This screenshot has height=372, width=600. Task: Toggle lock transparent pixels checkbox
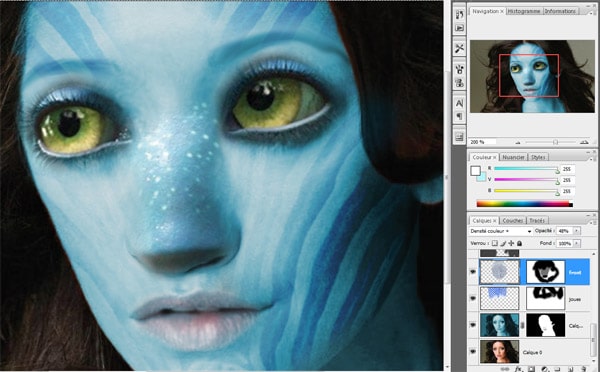point(495,243)
